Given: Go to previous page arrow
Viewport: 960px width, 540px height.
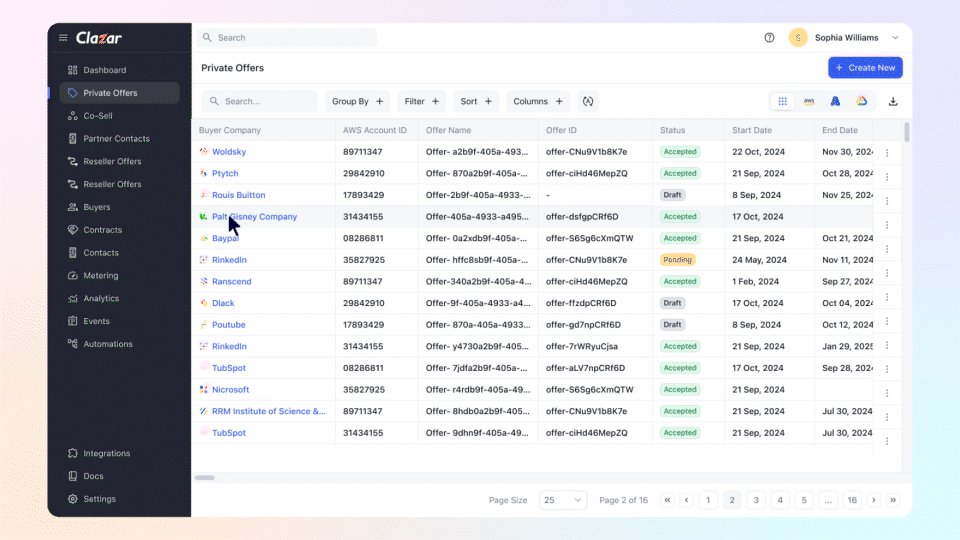Looking at the screenshot, I should (687, 500).
